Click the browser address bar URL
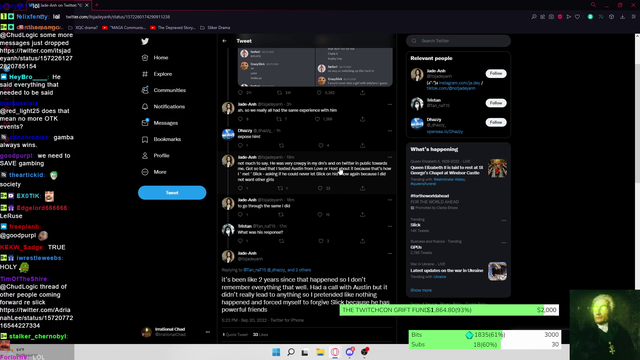This screenshot has height=360, width=640. pyautogui.click(x=118, y=17)
